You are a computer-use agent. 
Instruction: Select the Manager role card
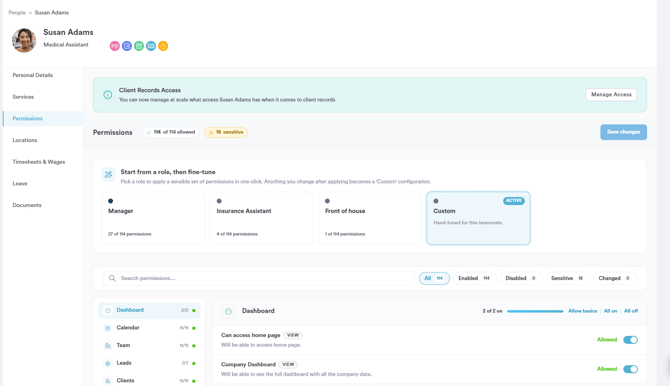point(153,218)
